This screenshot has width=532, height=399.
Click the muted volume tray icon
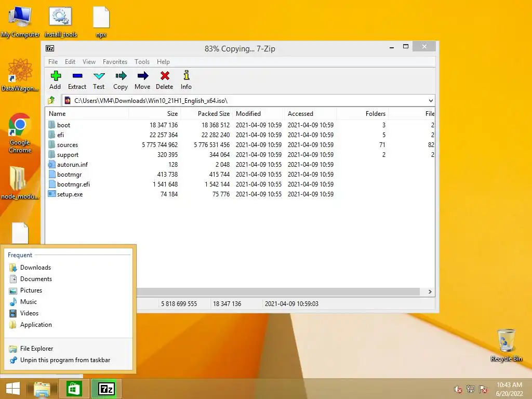point(458,389)
